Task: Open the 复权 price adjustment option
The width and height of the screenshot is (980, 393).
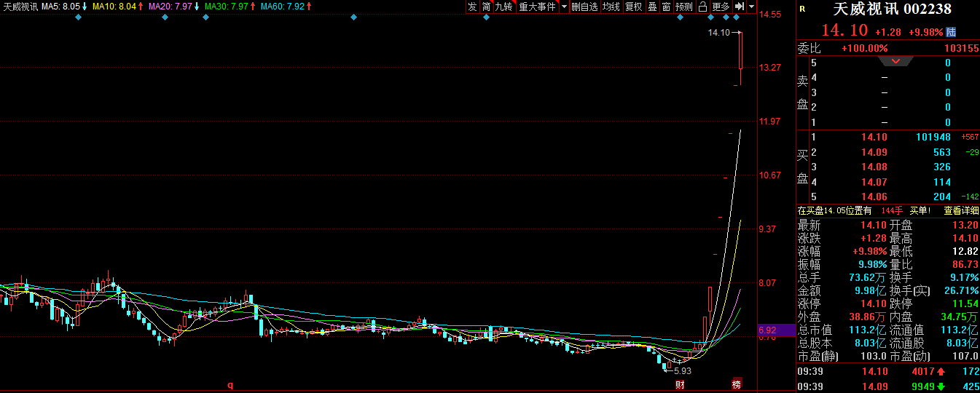Action: [634, 7]
